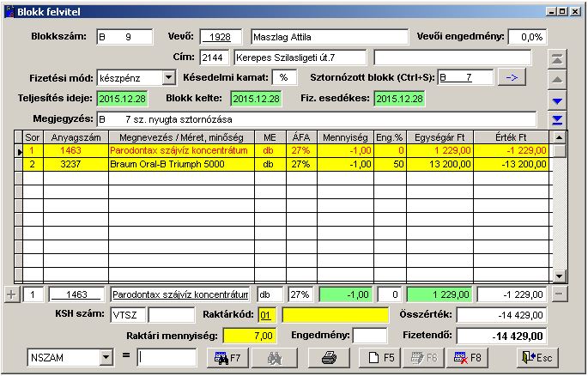Click the Összérték -14 429,00 field
This screenshot has height=376, width=588.
point(501,315)
